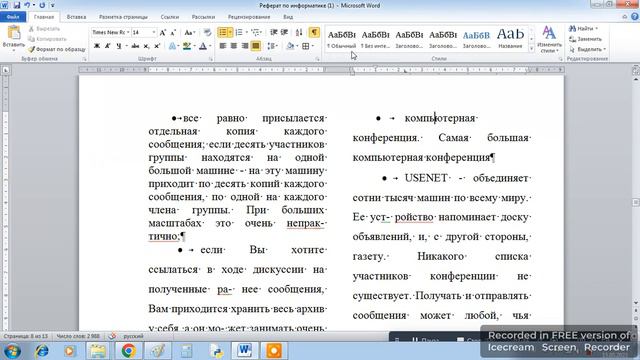Open the Font dialog launcher

[211, 59]
